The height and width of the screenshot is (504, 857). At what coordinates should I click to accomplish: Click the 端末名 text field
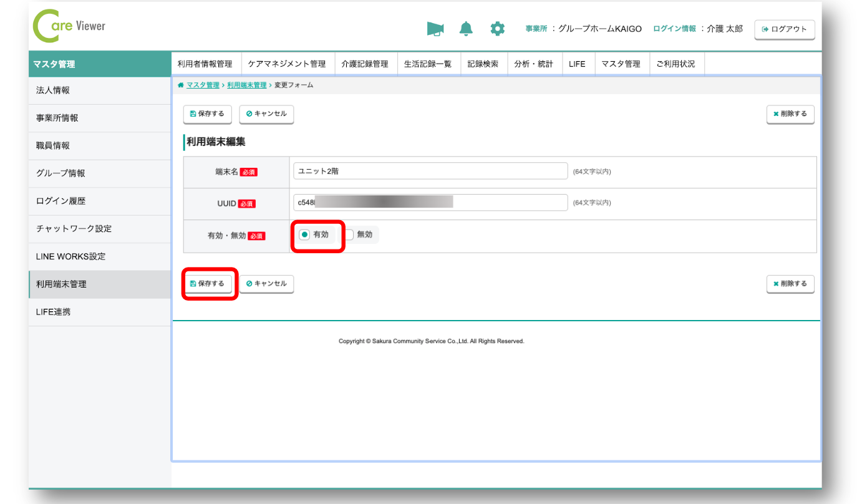click(430, 172)
